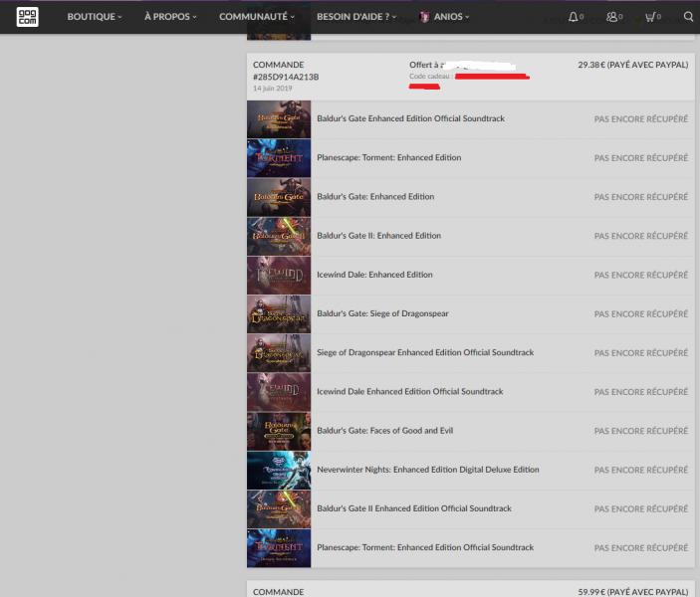Click the COMMANDE header of the 59.99€ order
This screenshot has height=597, width=700.
click(x=278, y=592)
